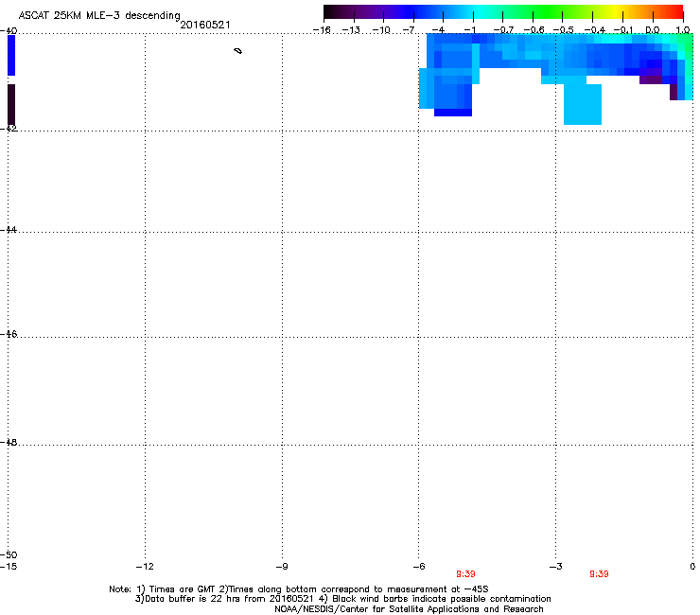Click the -6 longitude axis label
This screenshot has height=615, width=700.
[x=419, y=567]
